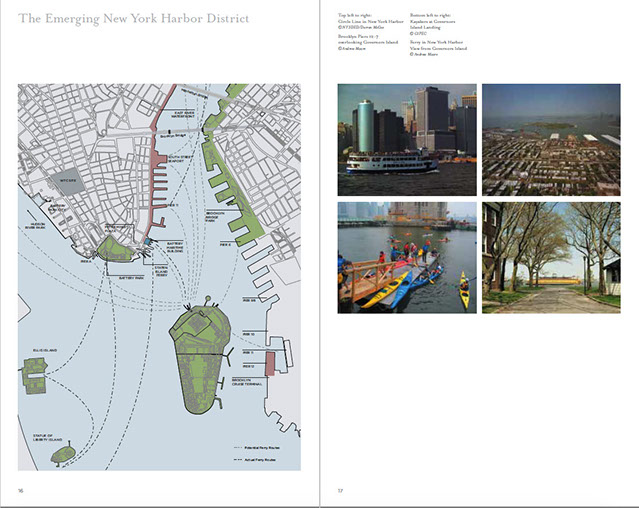
Task: Select the Ellis Island label on map
Action: coord(33,349)
